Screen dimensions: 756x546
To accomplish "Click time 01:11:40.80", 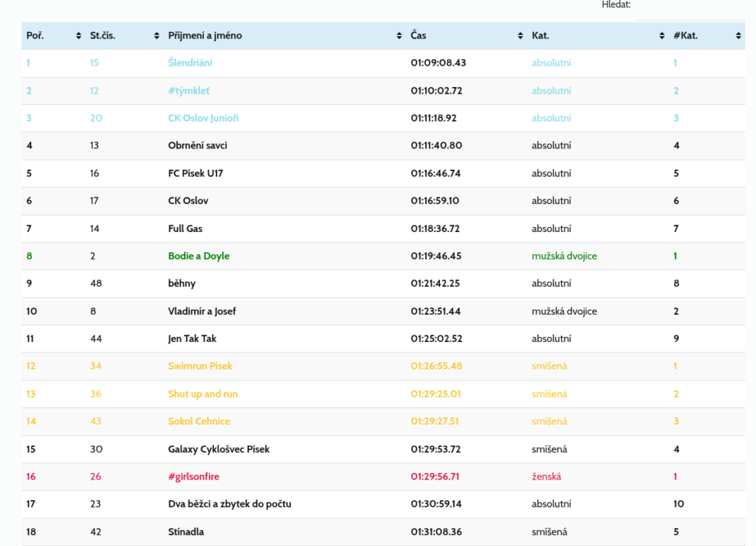I will pyautogui.click(x=436, y=146).
